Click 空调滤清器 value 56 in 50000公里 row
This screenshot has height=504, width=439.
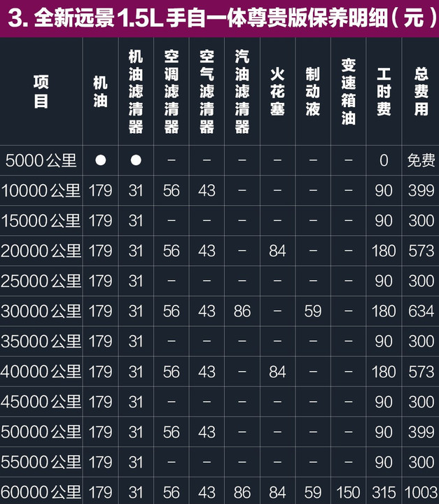point(171,432)
